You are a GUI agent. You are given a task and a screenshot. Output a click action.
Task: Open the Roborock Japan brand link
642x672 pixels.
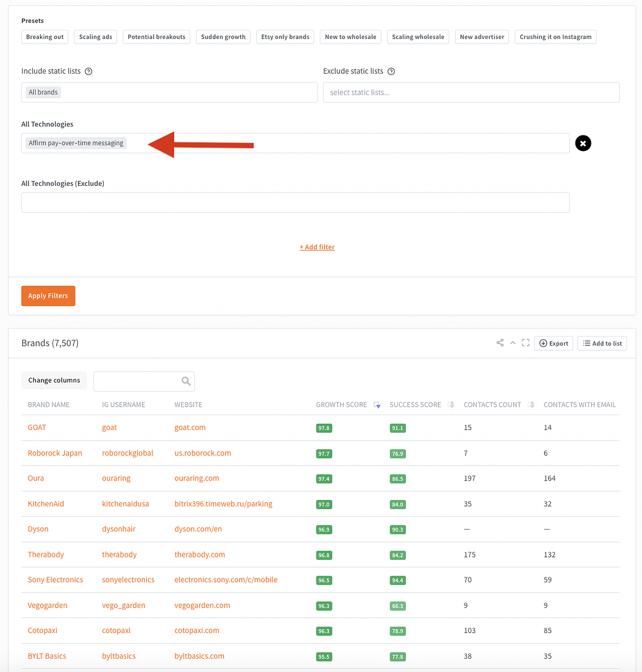coord(55,454)
